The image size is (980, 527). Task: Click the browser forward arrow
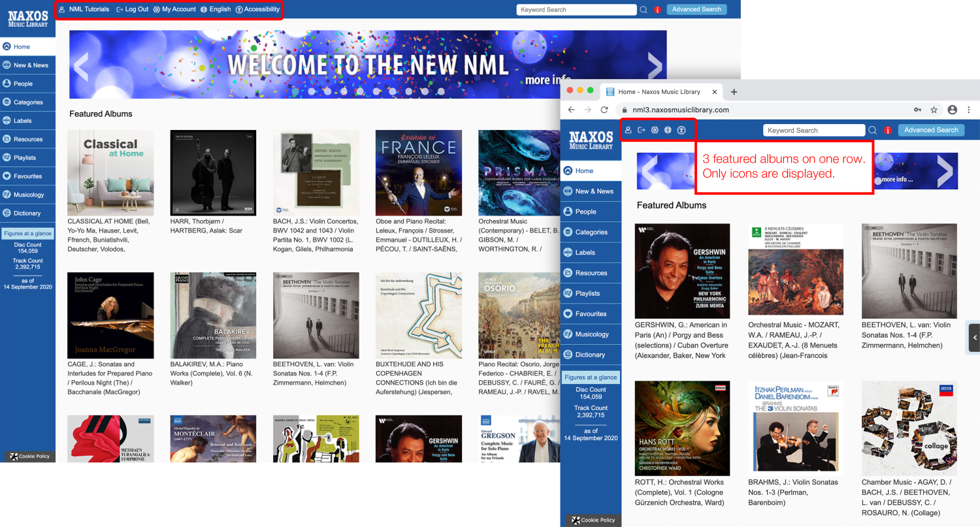coord(587,110)
